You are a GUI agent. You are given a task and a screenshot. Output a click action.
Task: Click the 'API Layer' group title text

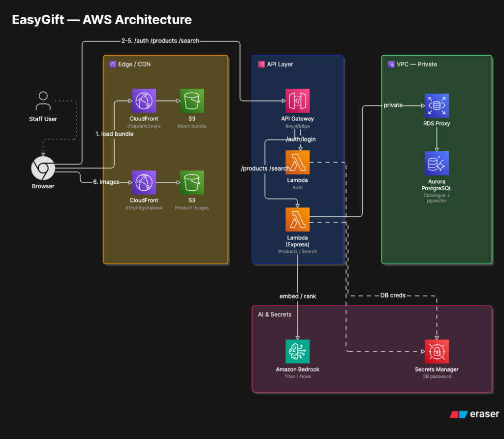[280, 65]
